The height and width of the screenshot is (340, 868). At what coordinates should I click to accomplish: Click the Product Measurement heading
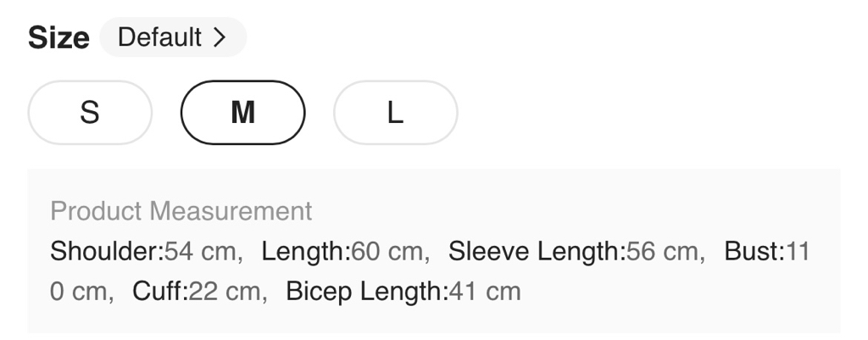click(181, 210)
